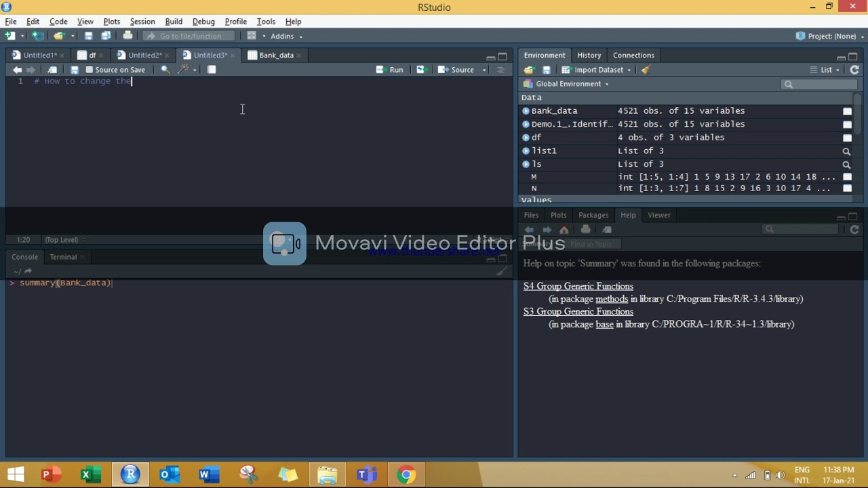Open the Terminal tab

[x=63, y=257]
